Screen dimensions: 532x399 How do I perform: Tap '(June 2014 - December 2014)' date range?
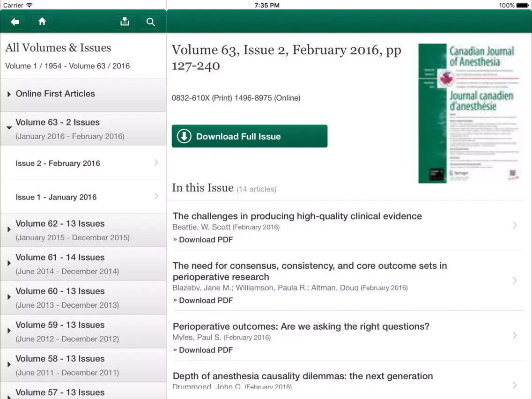pos(67,272)
